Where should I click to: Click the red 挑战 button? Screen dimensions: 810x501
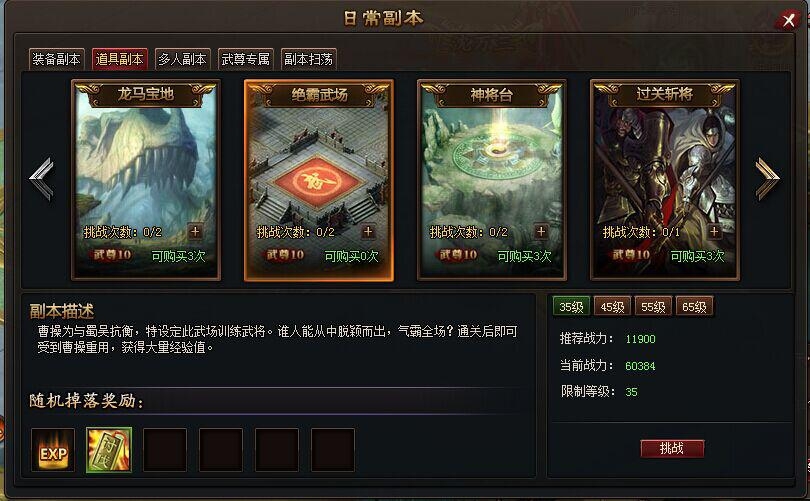click(x=672, y=448)
